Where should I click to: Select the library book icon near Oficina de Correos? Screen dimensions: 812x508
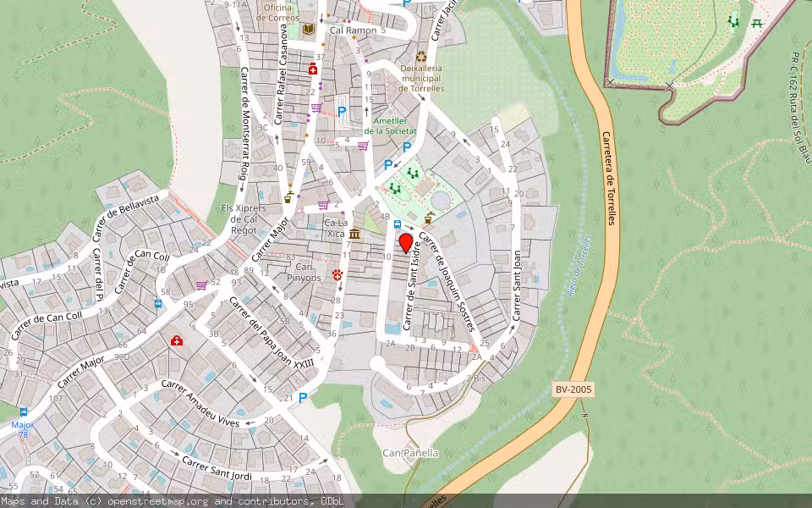click(x=309, y=29)
